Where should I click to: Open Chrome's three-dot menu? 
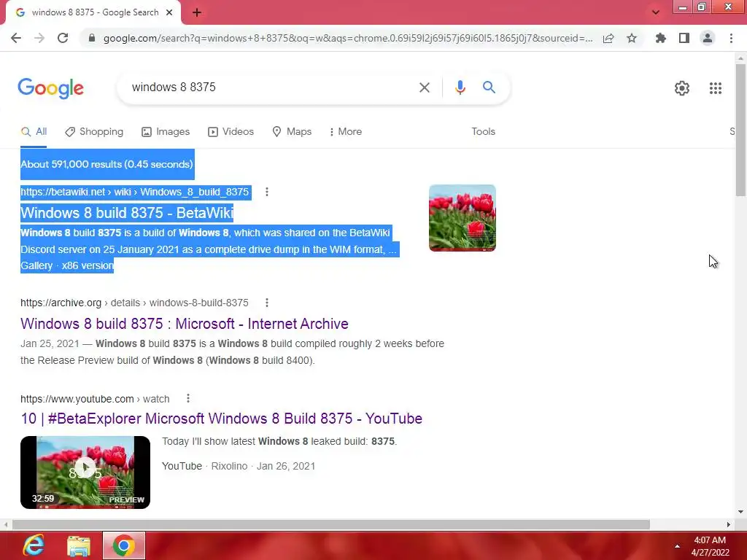tap(731, 38)
